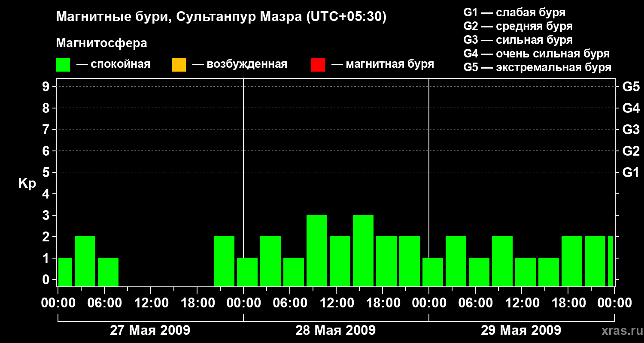Click the date label '28 Мая 2009'
Image resolution: width=644 pixels, height=343 pixels.
[x=336, y=330]
